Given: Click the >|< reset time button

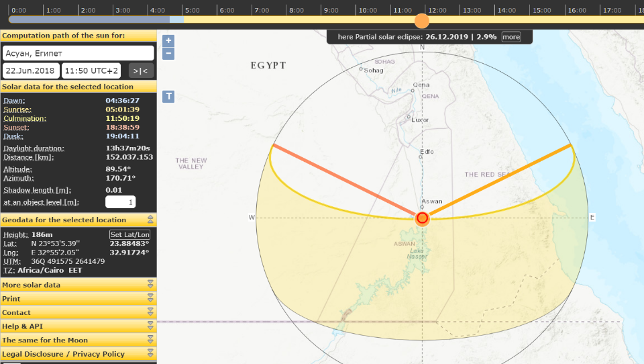Looking at the screenshot, I should [141, 71].
